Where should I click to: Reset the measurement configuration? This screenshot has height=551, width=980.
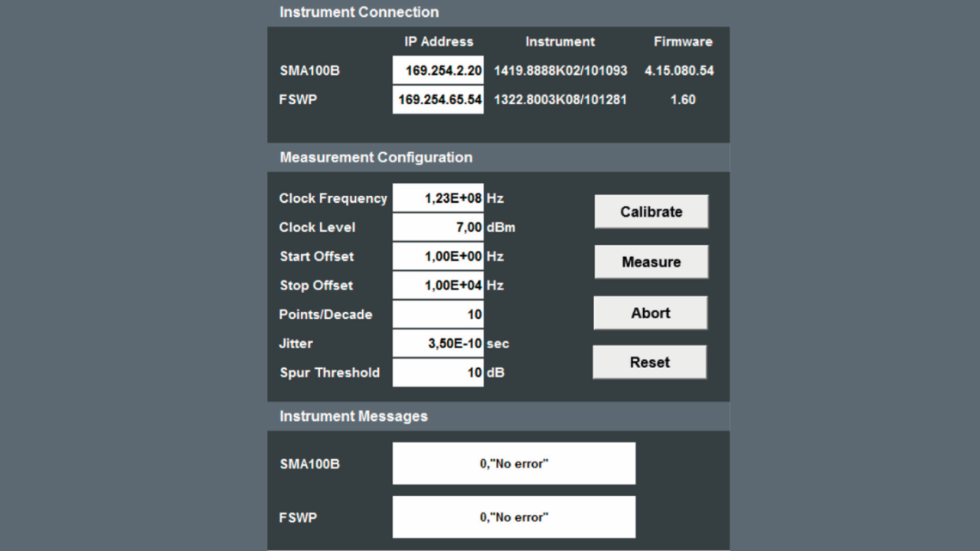coord(649,362)
